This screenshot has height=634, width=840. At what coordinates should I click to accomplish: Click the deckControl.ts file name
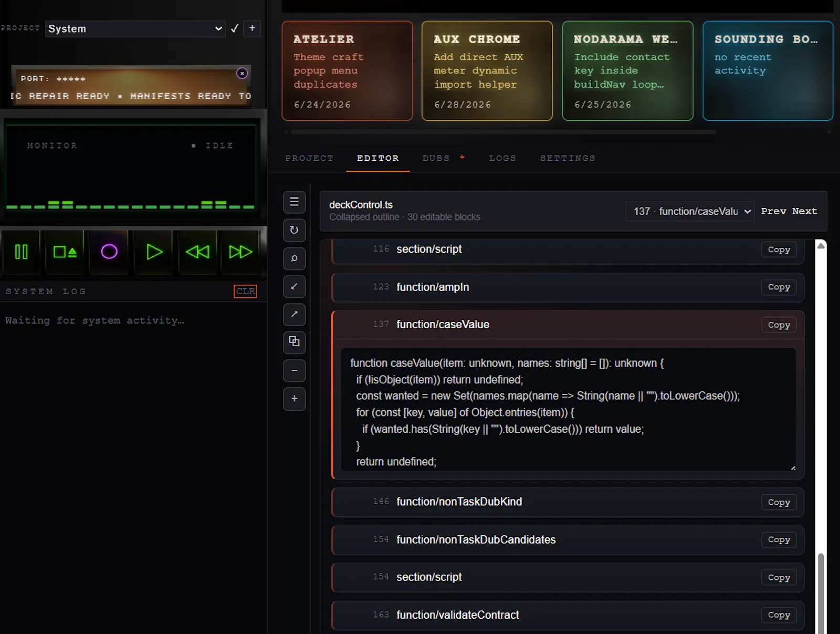(361, 205)
